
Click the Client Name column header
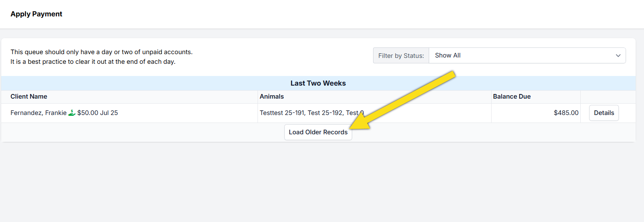click(x=29, y=97)
